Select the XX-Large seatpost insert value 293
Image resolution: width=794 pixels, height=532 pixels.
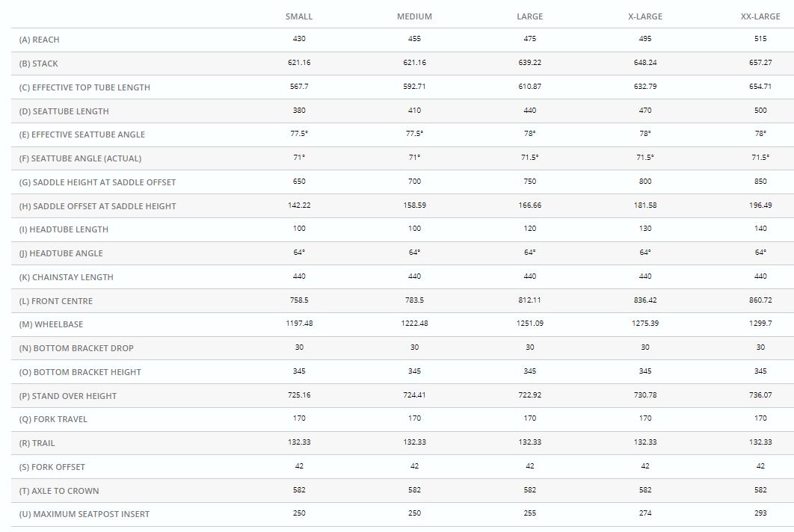(760, 513)
